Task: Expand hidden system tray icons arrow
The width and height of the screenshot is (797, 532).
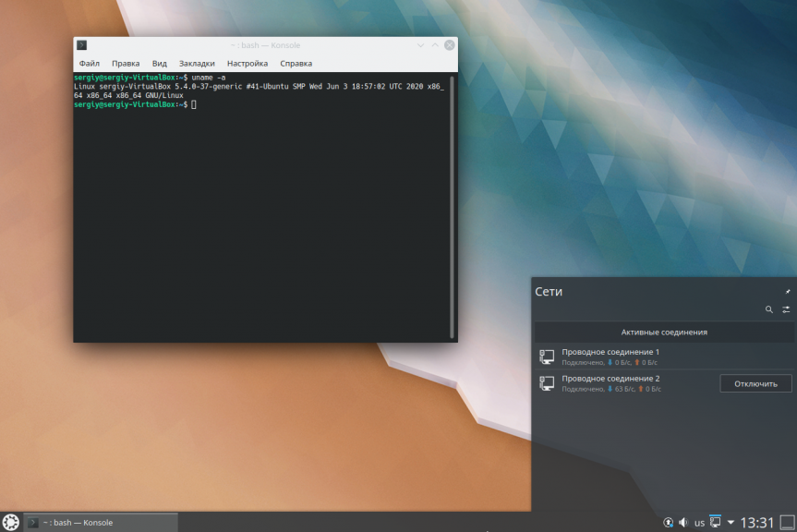Action: pyautogui.click(x=731, y=523)
